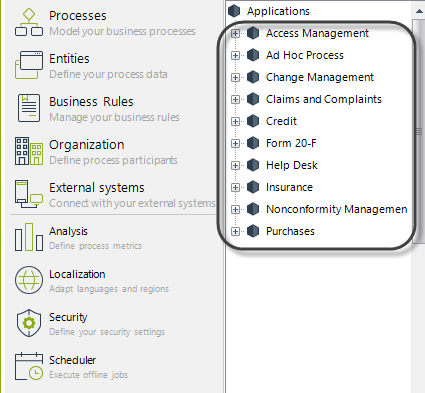Expand the Access Management tree node
This screenshot has height=393, width=425.
[235, 33]
